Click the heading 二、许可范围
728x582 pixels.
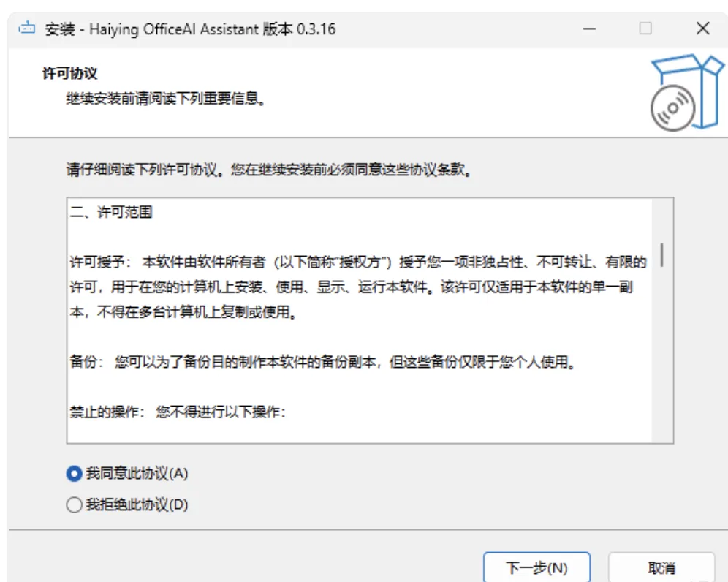[111, 212]
